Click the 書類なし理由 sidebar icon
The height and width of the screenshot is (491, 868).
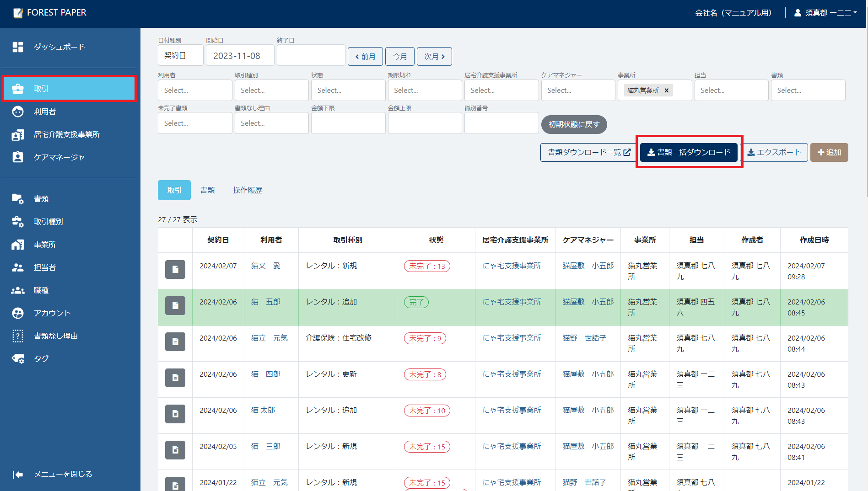pos(18,336)
